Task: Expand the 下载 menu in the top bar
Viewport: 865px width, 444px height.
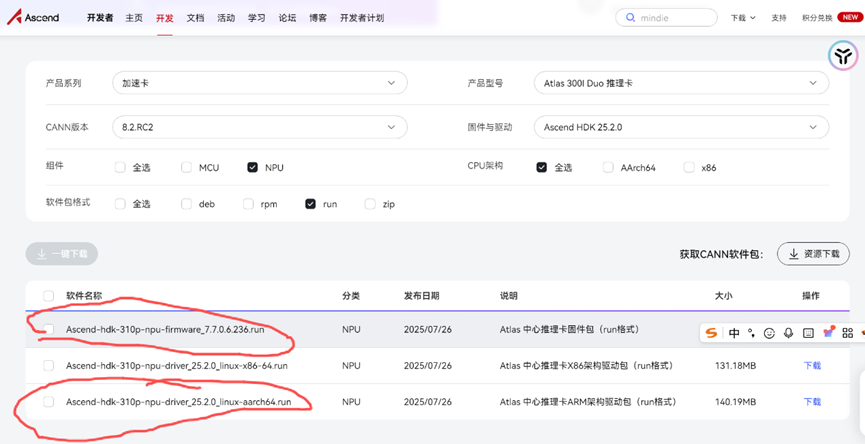Action: (743, 18)
